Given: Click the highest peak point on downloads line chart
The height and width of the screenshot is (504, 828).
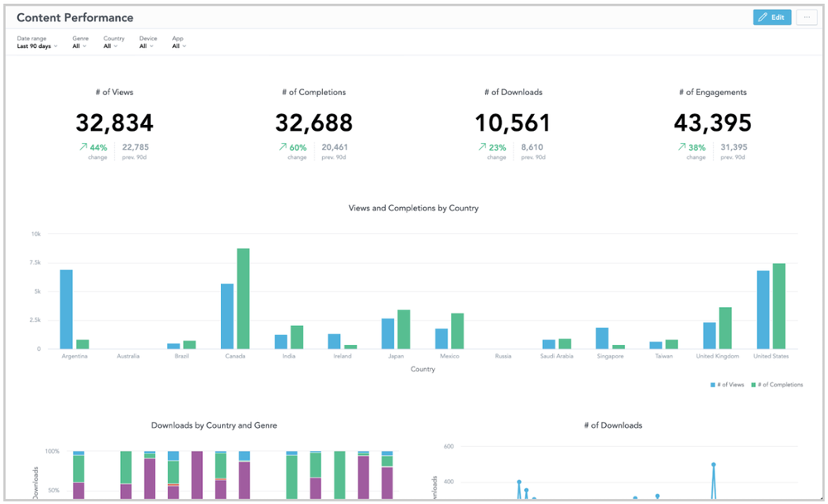Looking at the screenshot, I should (x=714, y=465).
